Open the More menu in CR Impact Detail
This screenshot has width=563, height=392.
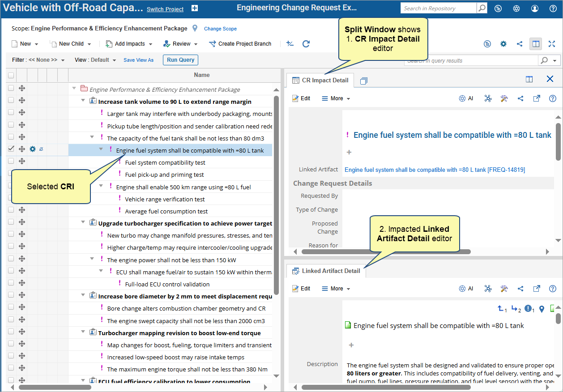[336, 98]
